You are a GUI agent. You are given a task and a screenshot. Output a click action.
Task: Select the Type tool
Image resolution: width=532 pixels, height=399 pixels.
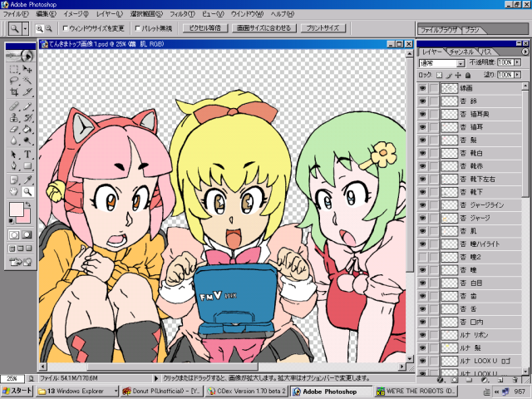click(x=27, y=155)
